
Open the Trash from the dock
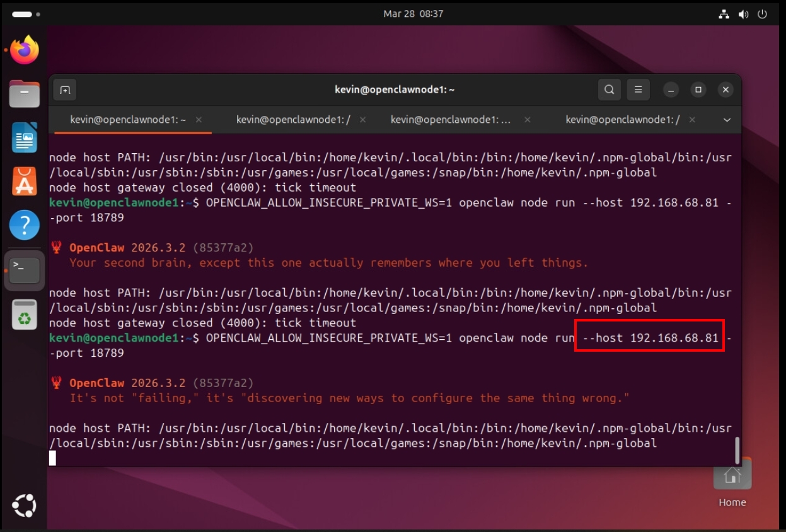pos(25,315)
